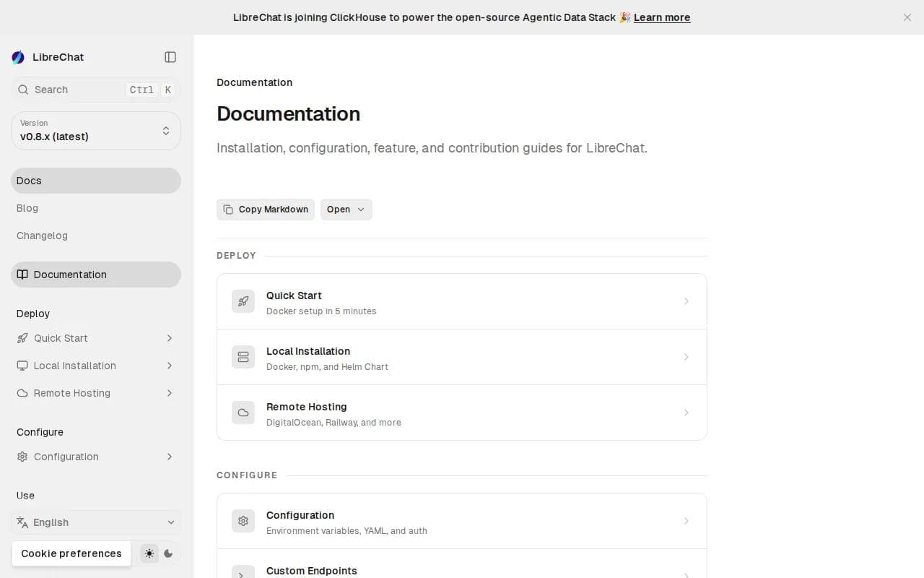Image resolution: width=924 pixels, height=578 pixels.
Task: Focus the Search input field
Action: (x=96, y=90)
